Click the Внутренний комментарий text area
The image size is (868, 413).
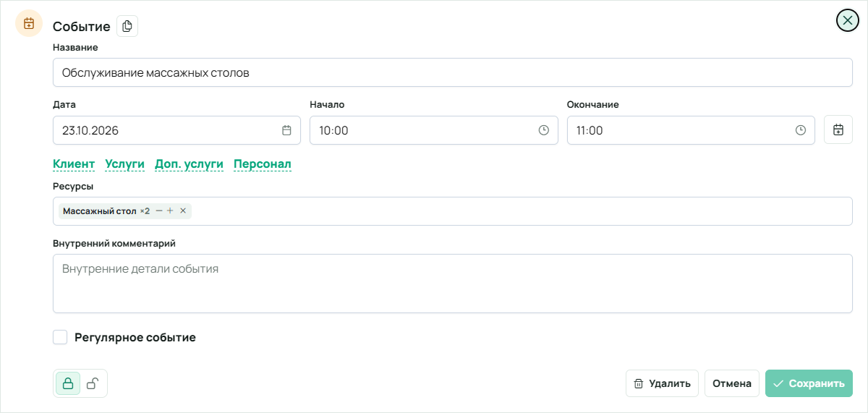point(453,284)
